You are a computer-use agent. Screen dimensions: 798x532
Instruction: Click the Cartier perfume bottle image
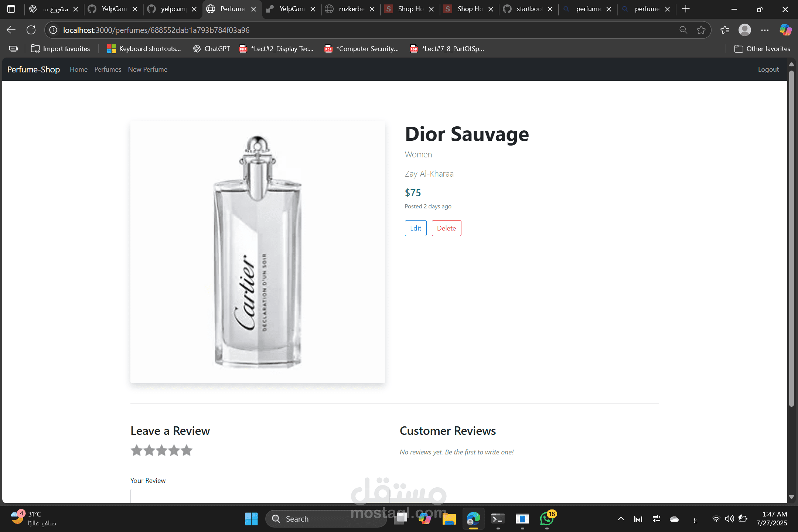tap(258, 252)
